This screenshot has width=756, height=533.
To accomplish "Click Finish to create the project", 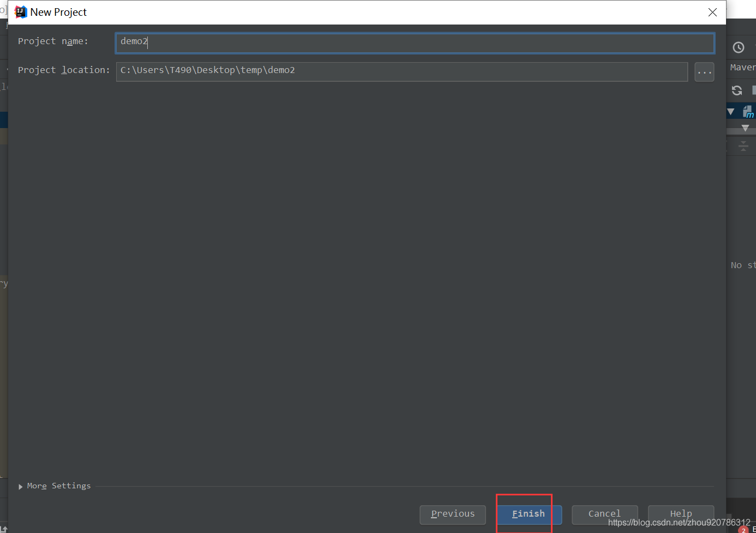I will point(529,514).
